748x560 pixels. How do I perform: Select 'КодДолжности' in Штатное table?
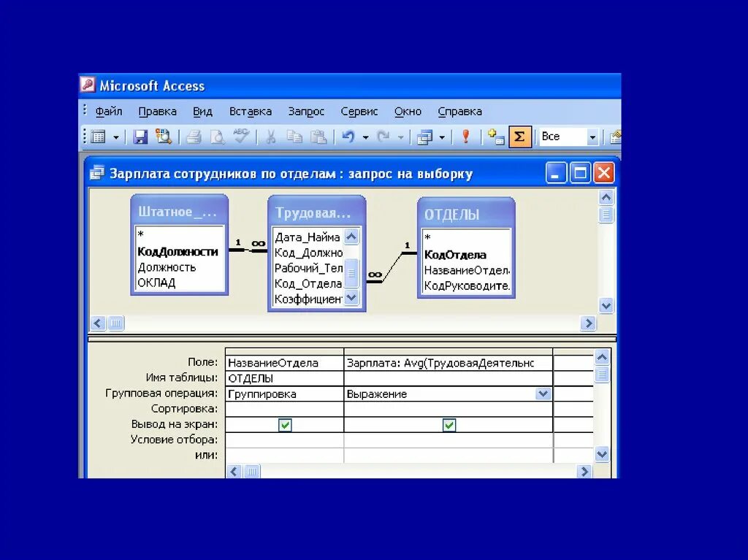(178, 251)
